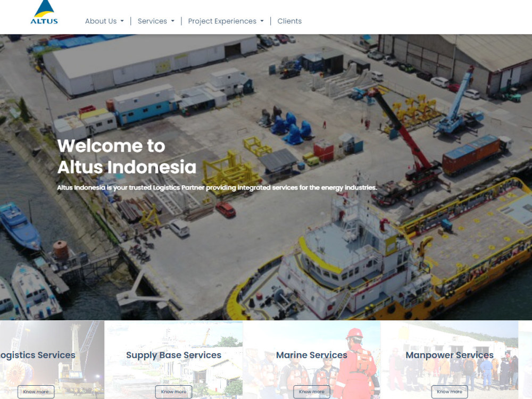Click the Altus logo in the header

pos(44,13)
